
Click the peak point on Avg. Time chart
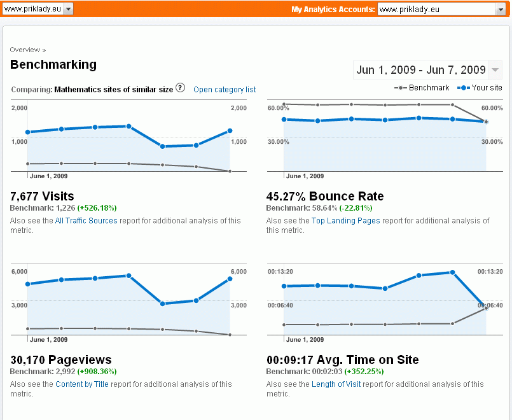[x=452, y=272]
